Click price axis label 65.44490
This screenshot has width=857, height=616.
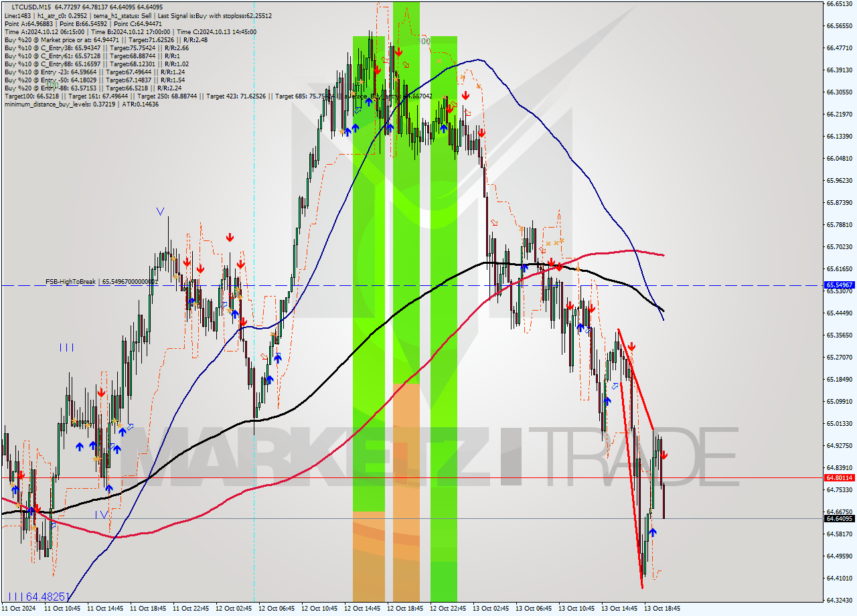839,313
